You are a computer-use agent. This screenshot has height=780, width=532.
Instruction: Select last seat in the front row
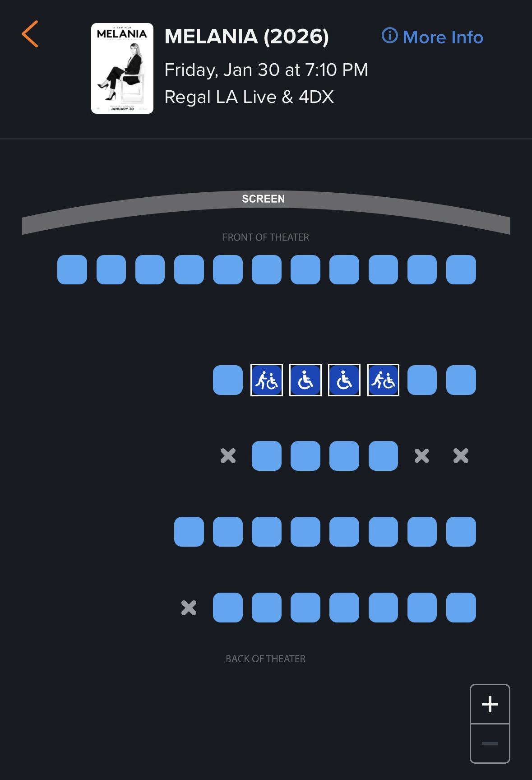(461, 269)
